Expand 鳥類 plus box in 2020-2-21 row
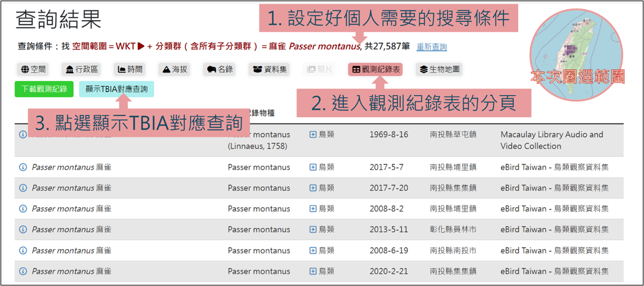The image size is (644, 286). [x=313, y=271]
